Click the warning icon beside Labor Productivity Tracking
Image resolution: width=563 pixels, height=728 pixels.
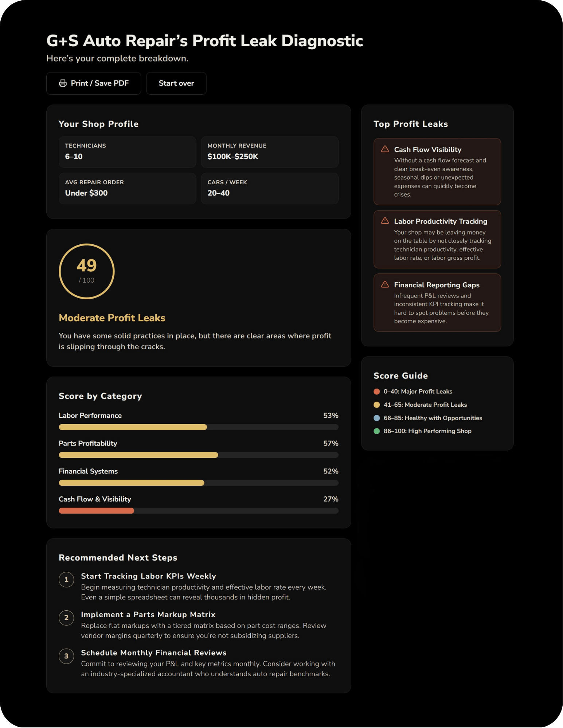385,221
